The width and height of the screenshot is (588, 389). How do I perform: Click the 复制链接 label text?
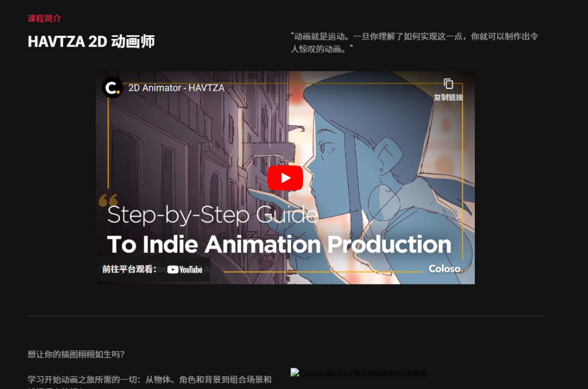point(448,97)
